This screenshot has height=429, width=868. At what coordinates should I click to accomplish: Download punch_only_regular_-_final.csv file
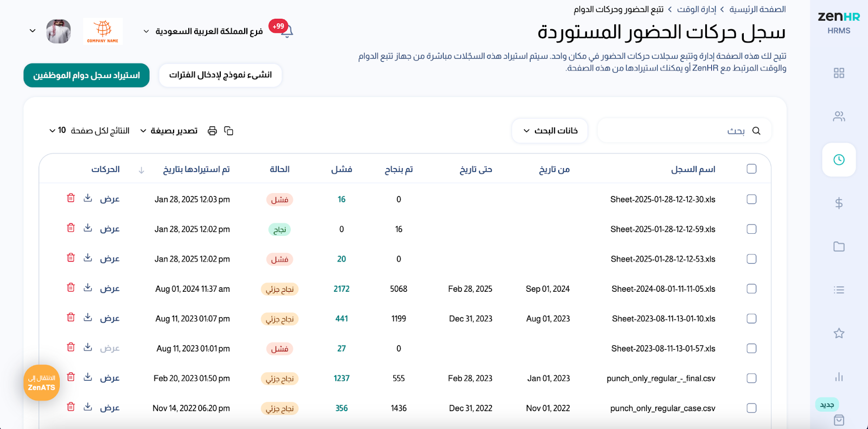[87, 377]
